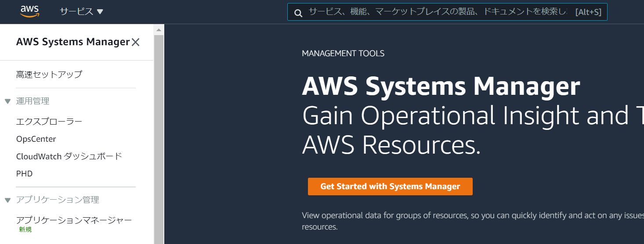Open PHD in the sidebar

click(x=25, y=174)
